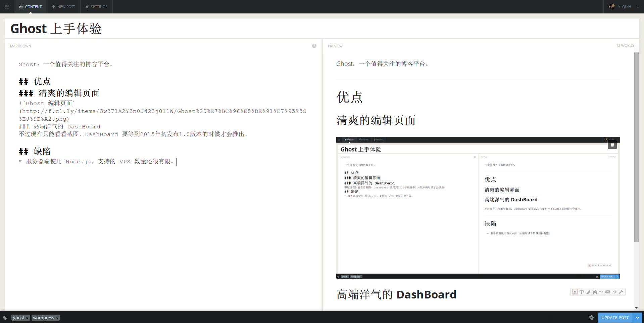Open the Ghost sidebar hamburger menu
This screenshot has width=644, height=323.
click(x=7, y=7)
